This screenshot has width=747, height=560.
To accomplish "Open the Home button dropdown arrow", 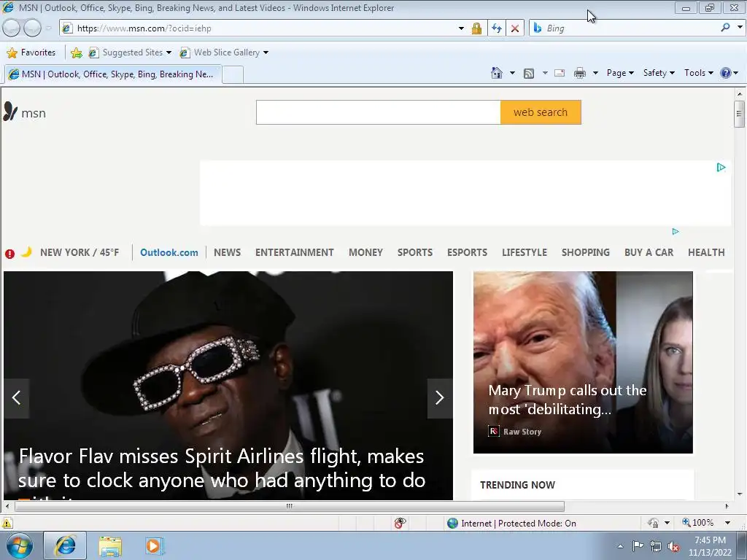I will [512, 73].
